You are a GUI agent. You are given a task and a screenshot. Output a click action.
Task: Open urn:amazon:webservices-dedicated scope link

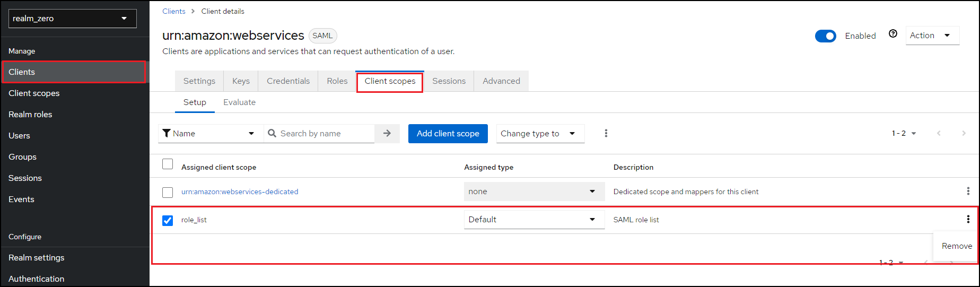click(240, 192)
